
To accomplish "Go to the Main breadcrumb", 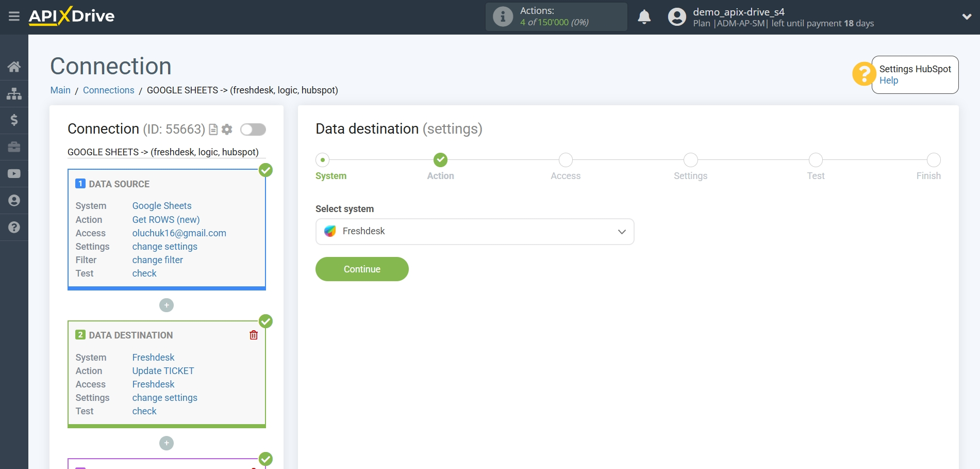I will point(60,90).
